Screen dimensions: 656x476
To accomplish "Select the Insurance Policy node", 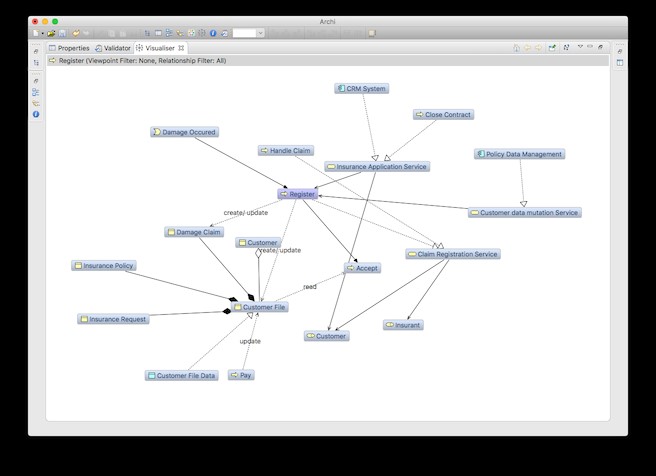I will [104, 266].
